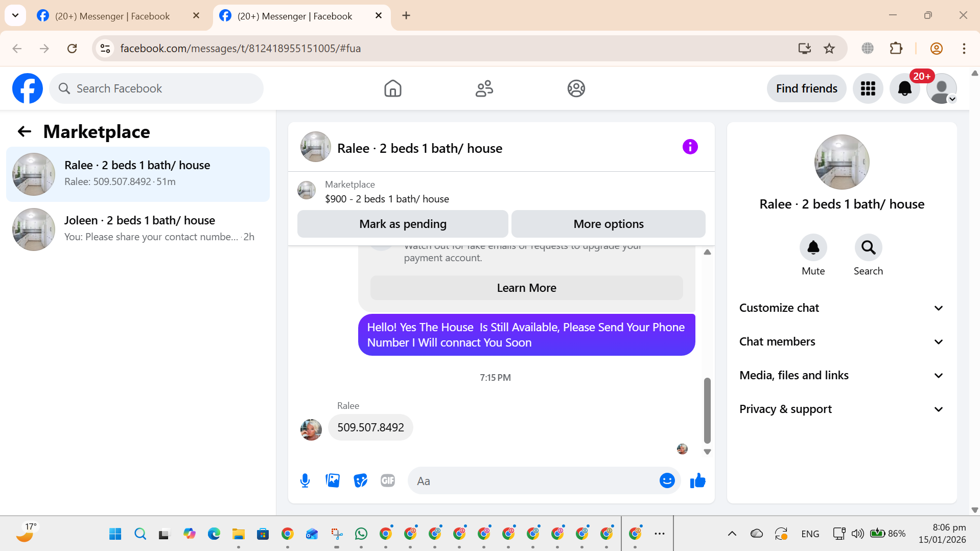Open the $900 - 2 beds 1 bath listing
The height and width of the screenshot is (551, 980).
pos(387,199)
